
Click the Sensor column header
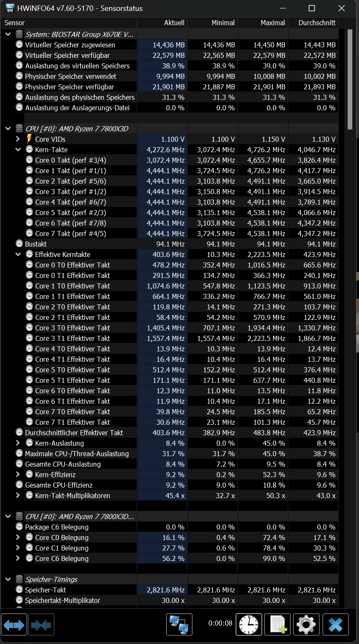(69, 23)
